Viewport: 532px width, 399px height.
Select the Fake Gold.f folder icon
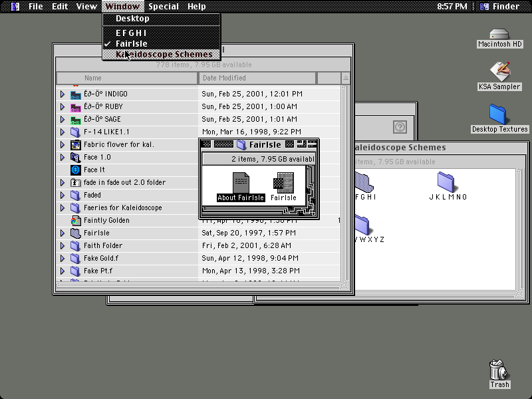tap(75, 258)
